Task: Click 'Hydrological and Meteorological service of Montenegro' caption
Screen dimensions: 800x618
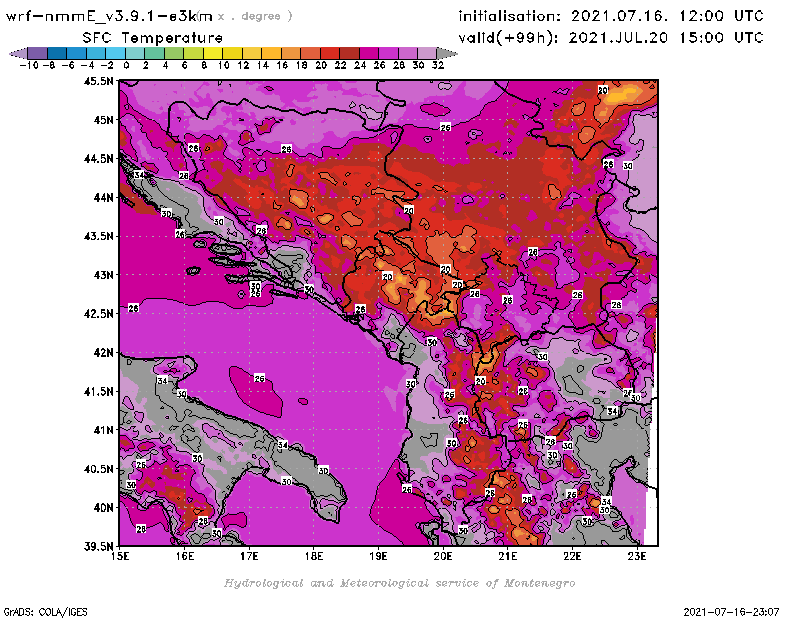Action: [x=399, y=583]
